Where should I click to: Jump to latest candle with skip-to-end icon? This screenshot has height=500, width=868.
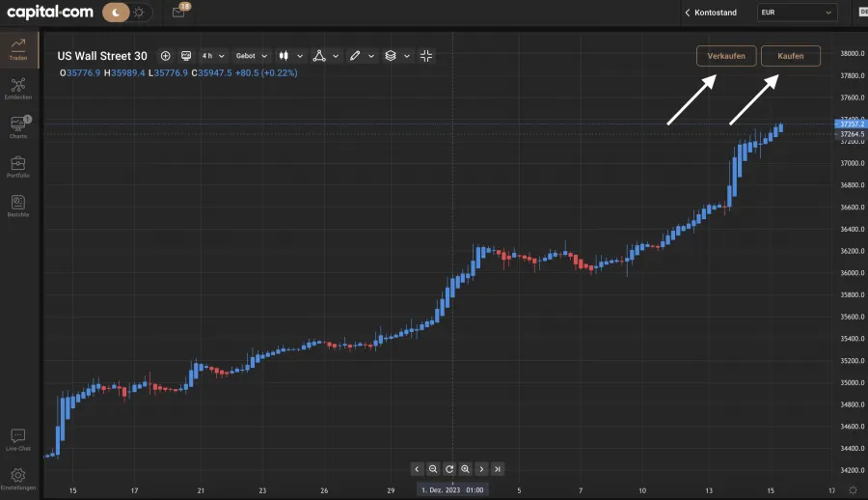coord(497,469)
